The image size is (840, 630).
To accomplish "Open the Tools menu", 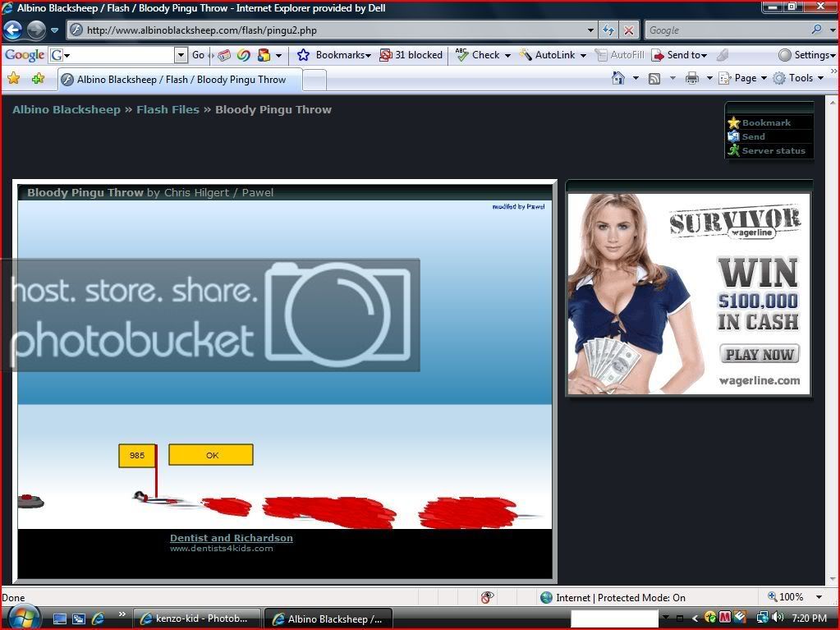I will [798, 78].
